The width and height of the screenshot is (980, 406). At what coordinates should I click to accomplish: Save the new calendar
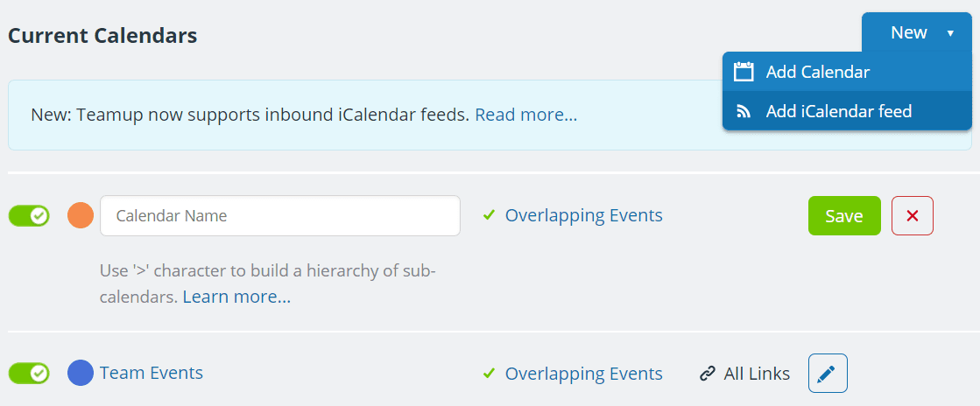[844, 215]
